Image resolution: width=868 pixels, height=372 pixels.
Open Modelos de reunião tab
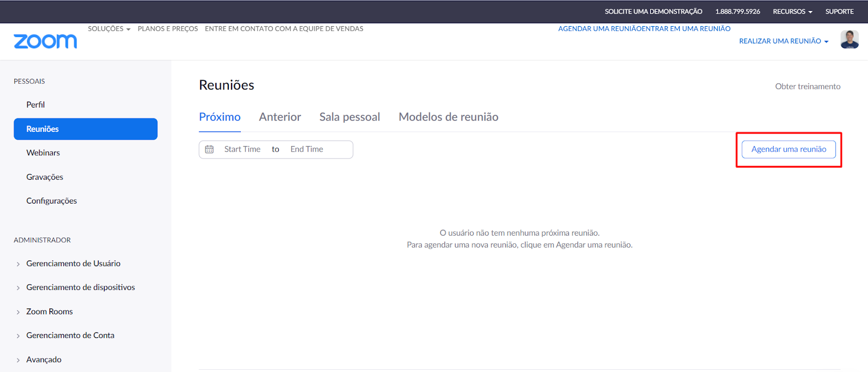click(449, 117)
